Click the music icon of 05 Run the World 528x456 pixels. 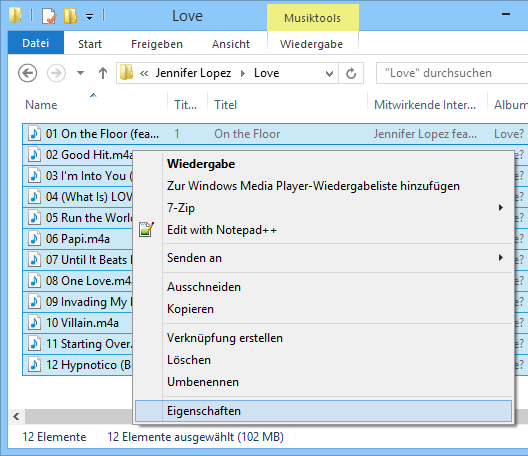point(34,218)
